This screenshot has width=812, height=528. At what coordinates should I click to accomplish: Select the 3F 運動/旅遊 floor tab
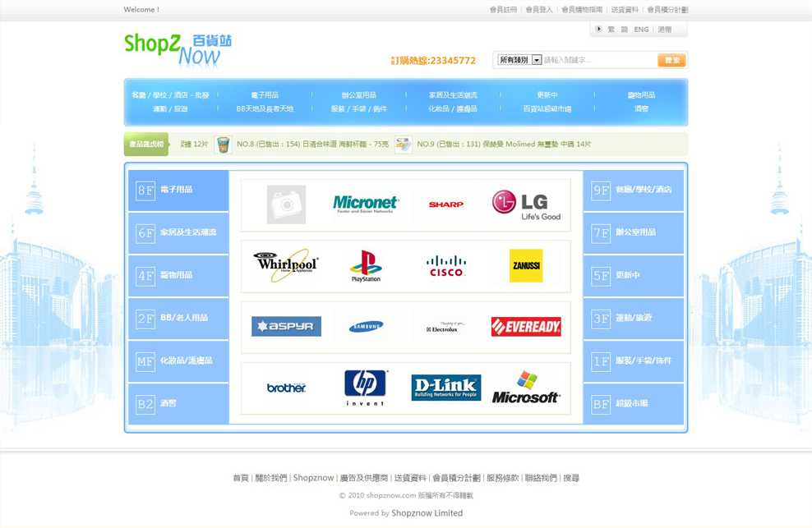[x=634, y=319]
